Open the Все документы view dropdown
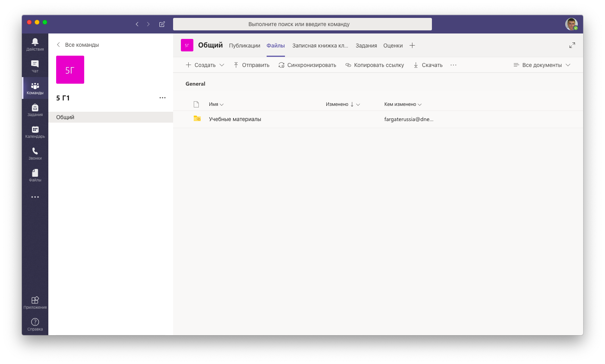This screenshot has height=364, width=605. pyautogui.click(x=542, y=65)
